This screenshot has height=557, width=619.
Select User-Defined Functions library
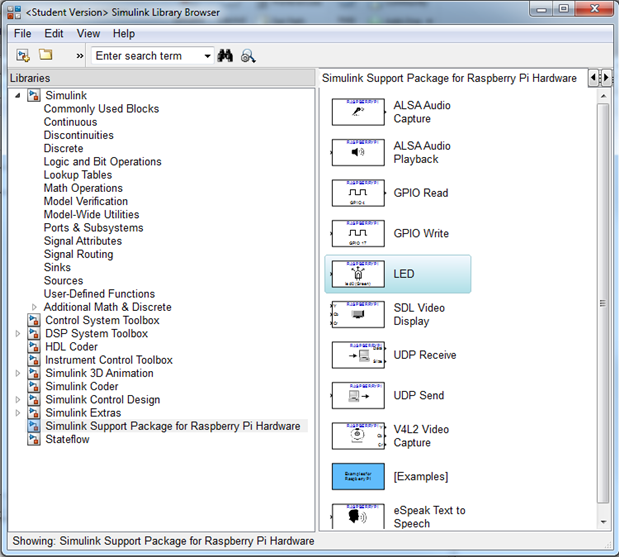pos(99,294)
